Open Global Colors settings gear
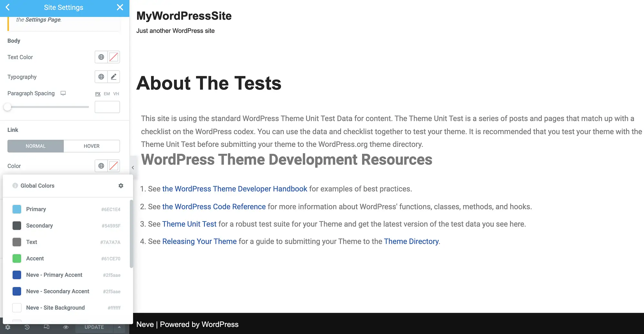 click(x=121, y=186)
